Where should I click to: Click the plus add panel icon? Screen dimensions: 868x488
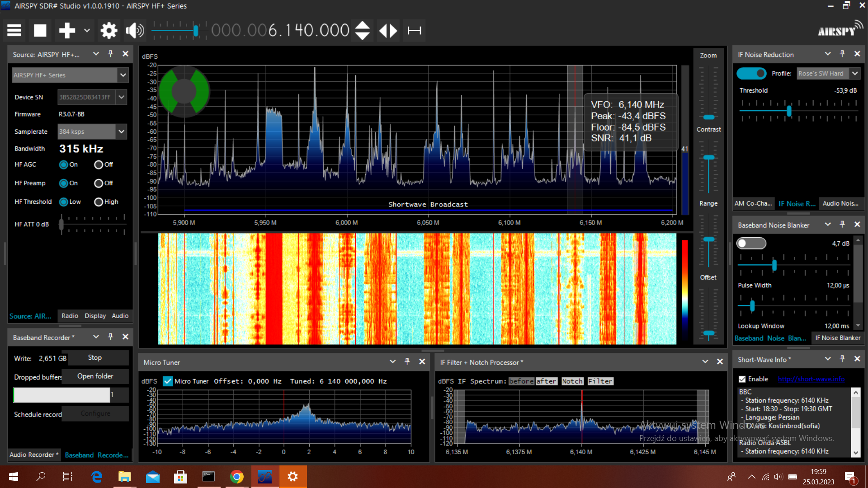click(67, 31)
